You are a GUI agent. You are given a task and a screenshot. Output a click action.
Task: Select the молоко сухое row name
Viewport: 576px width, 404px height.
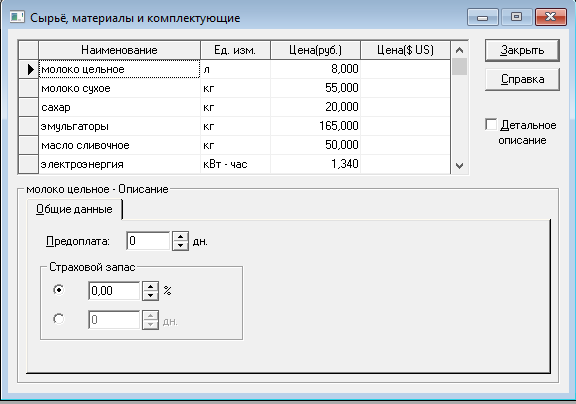pos(119,88)
